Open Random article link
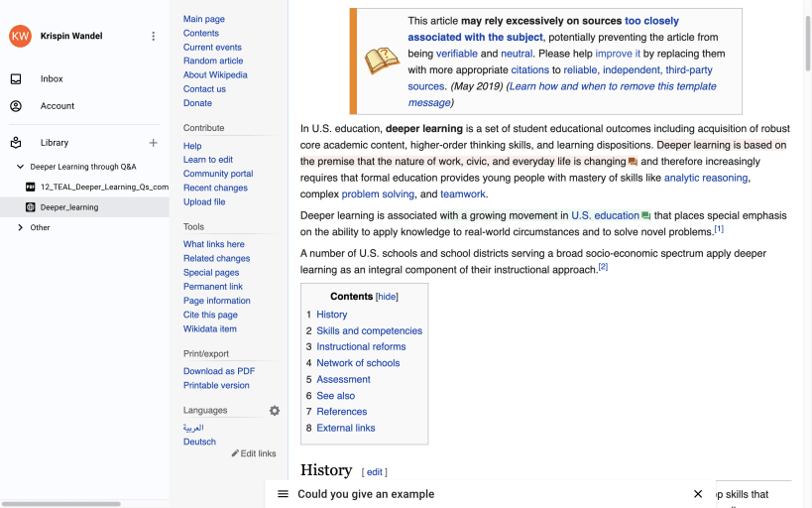 tap(213, 61)
